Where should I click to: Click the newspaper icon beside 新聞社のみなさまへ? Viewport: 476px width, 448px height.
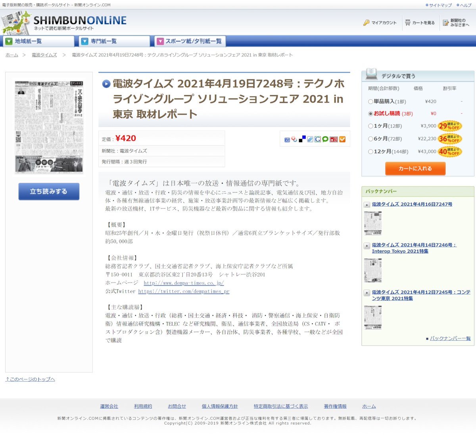coord(446,23)
